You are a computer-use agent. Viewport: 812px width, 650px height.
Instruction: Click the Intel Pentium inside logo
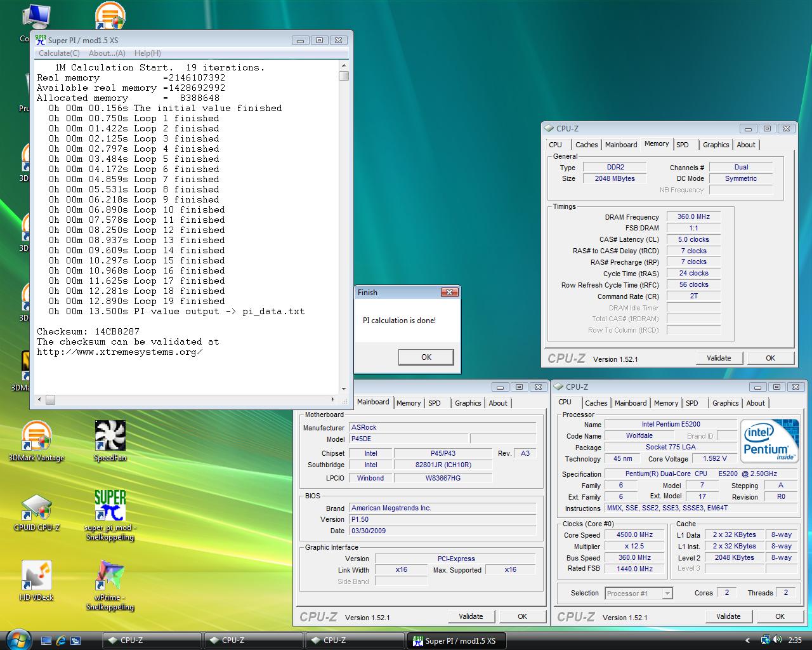pyautogui.click(x=771, y=441)
